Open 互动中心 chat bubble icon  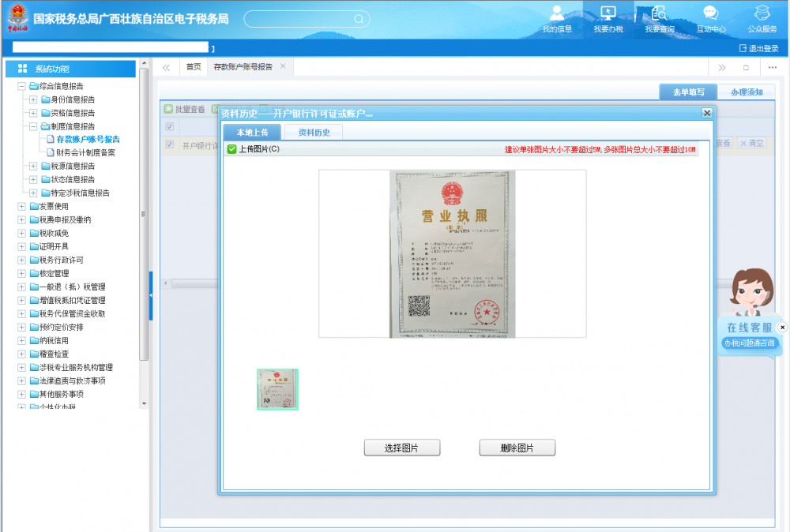point(710,14)
